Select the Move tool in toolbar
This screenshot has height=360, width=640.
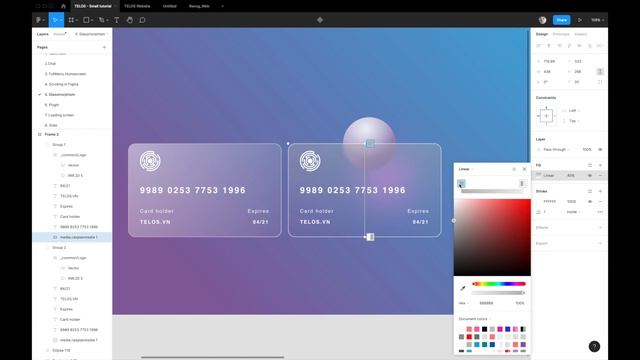56,20
